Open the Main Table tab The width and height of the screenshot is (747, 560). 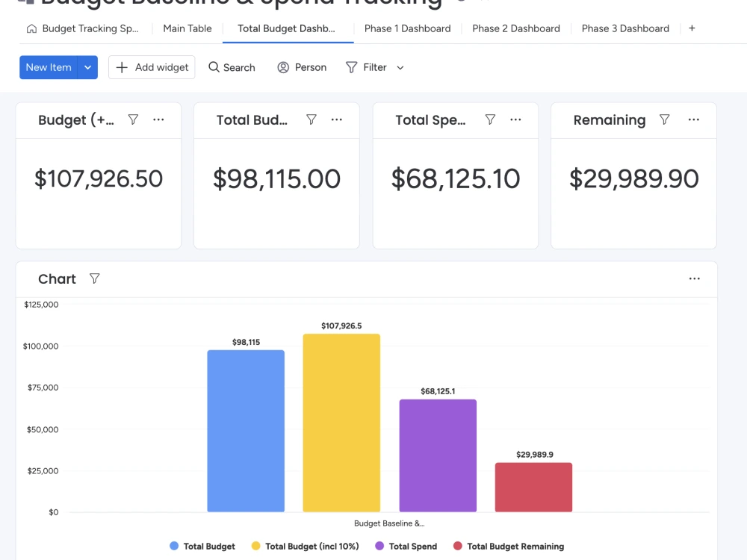187,28
